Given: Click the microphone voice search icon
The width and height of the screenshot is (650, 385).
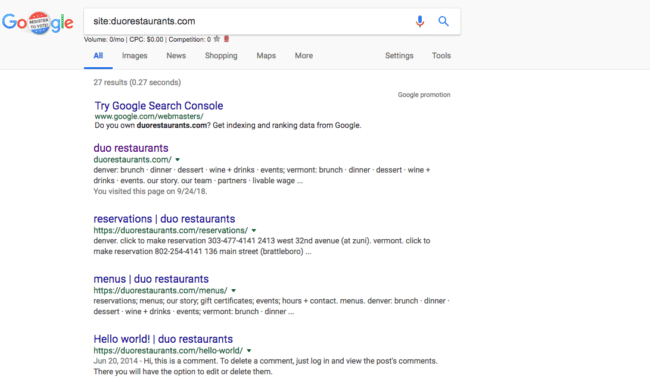Looking at the screenshot, I should click(420, 21).
